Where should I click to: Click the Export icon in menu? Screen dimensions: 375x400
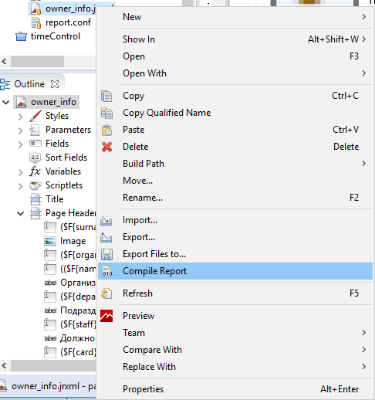106,238
